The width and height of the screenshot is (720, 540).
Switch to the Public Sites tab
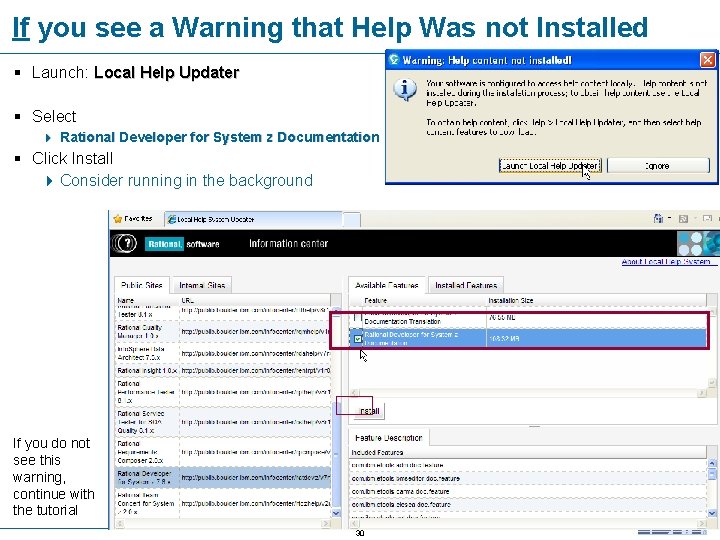142,285
